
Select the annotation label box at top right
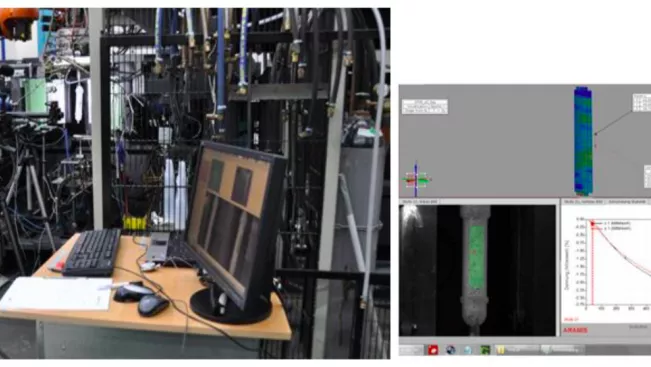click(642, 103)
